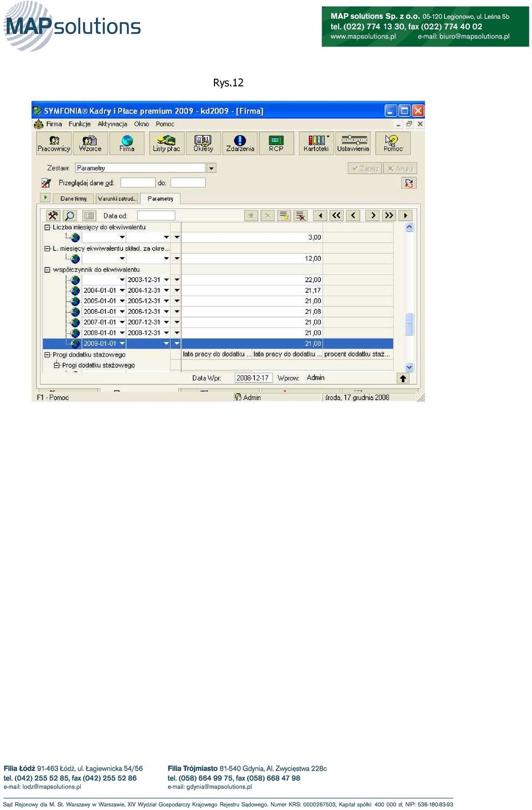Click the Data Wpr 2008-12-17 field
Screen dimensions: 532x810
[253, 378]
